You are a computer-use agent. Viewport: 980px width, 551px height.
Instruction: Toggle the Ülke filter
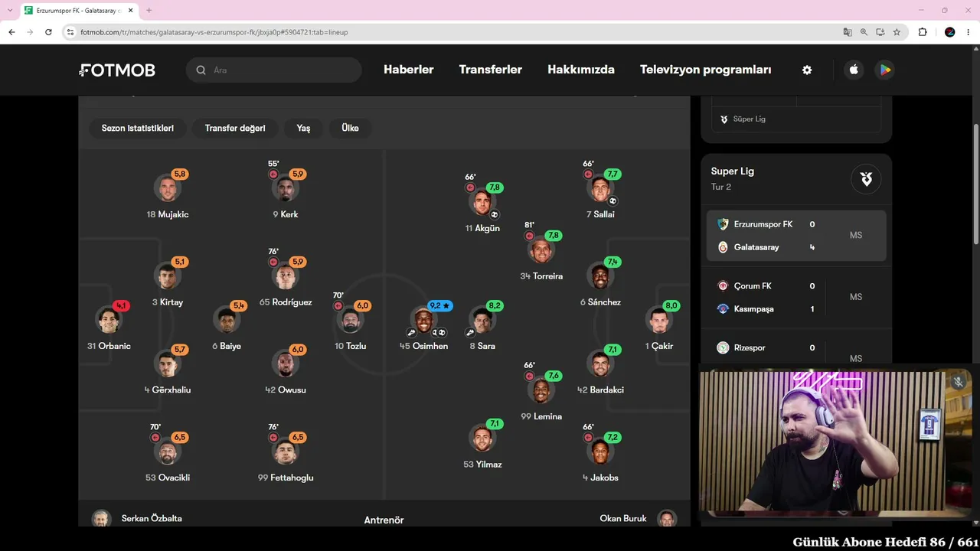click(x=350, y=129)
